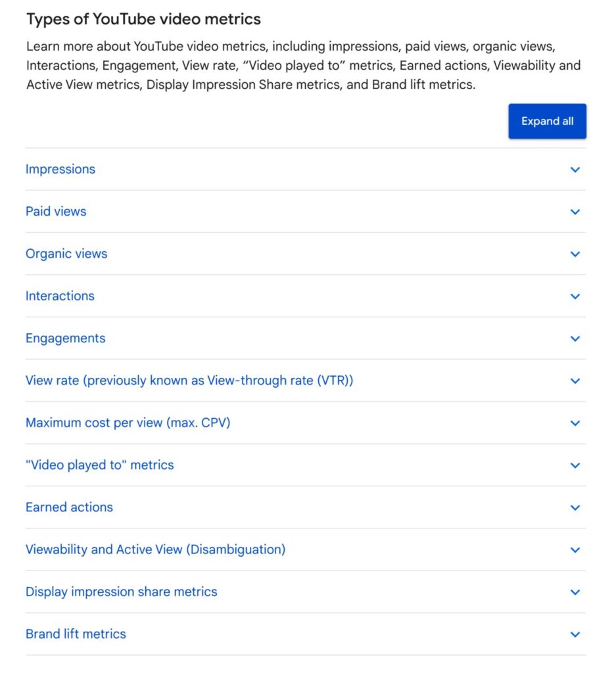Click the Earned actions chevron arrow
The width and height of the screenshot is (616, 673).
(575, 507)
